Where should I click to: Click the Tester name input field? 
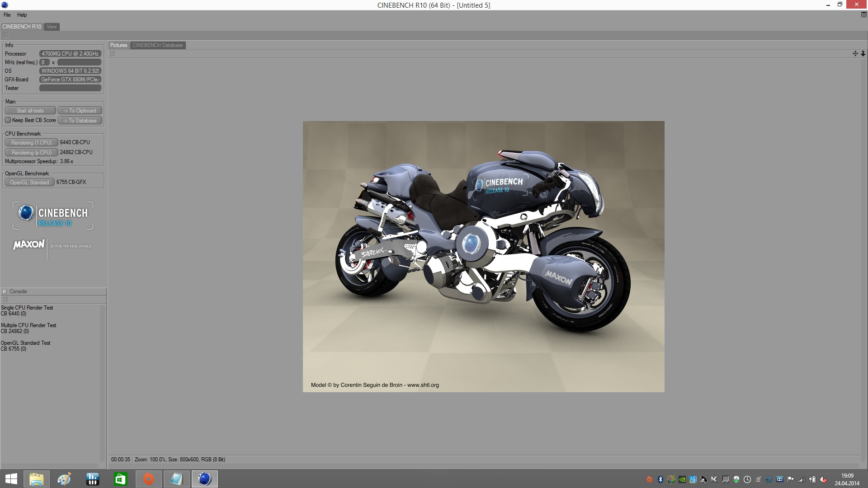click(x=70, y=88)
